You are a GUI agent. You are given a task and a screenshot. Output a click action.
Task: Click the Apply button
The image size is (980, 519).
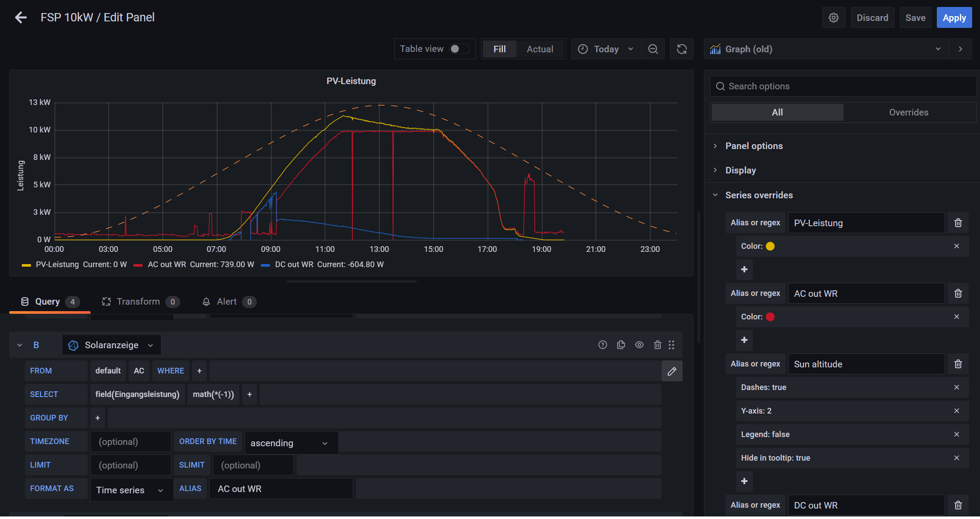coord(954,18)
